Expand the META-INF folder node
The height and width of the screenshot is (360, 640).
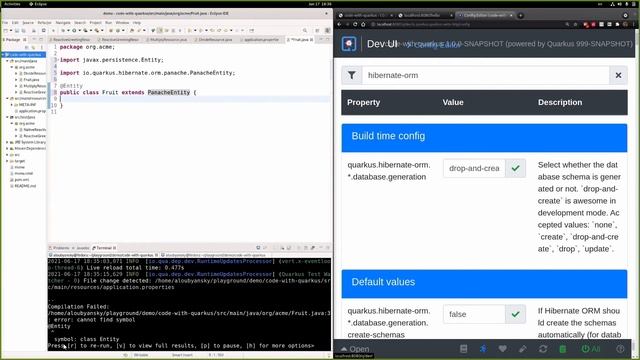[12, 104]
